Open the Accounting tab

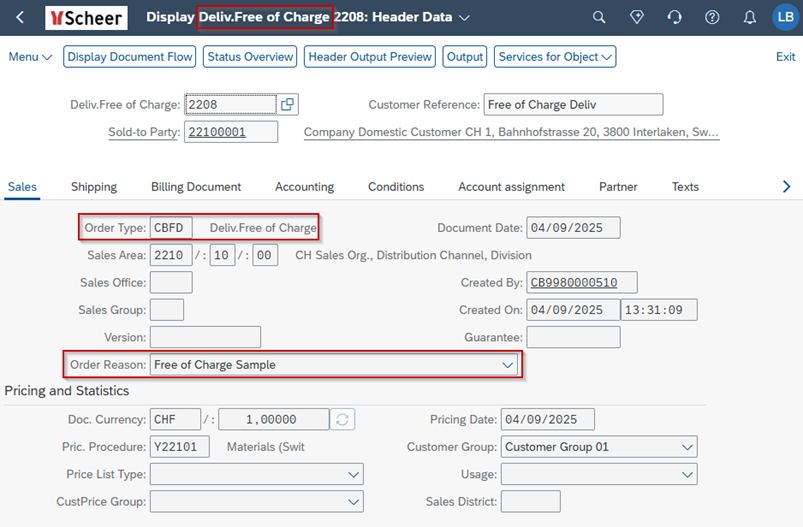pos(304,187)
